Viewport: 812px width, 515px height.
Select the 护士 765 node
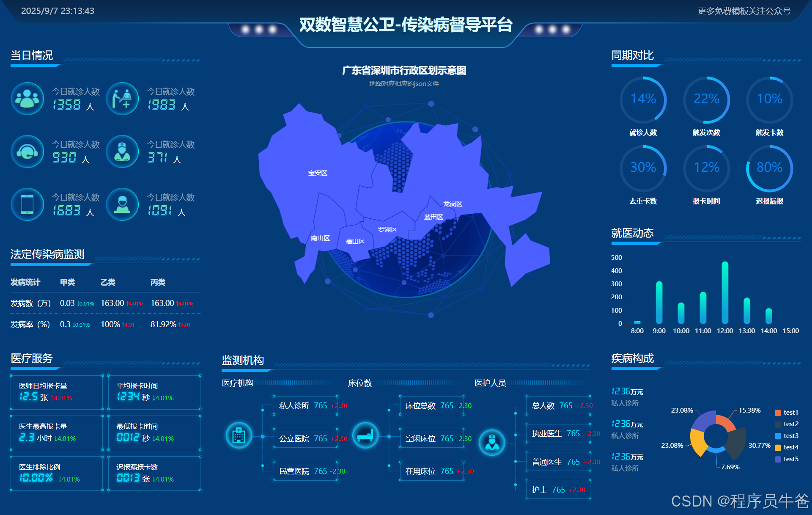(x=558, y=490)
